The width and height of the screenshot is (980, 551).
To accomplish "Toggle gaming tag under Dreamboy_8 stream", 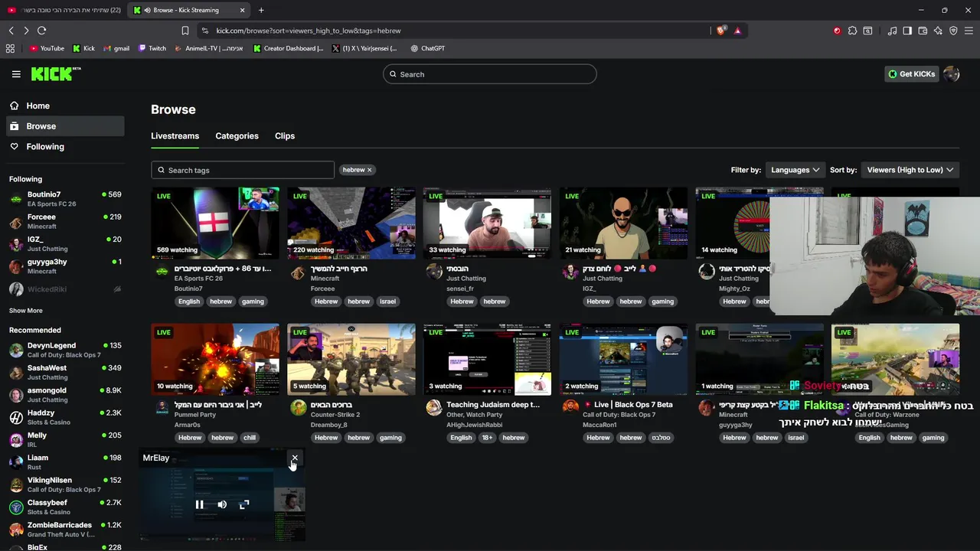I will (x=390, y=438).
